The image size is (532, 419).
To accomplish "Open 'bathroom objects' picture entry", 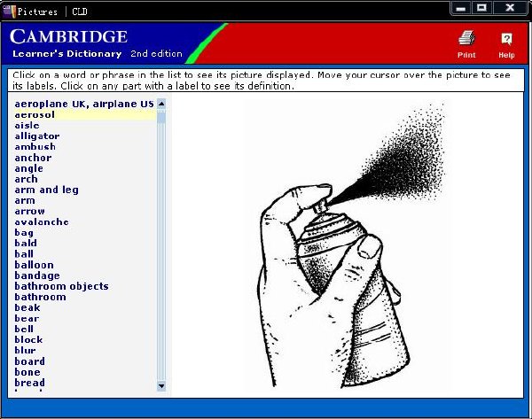I will pyautogui.click(x=62, y=286).
